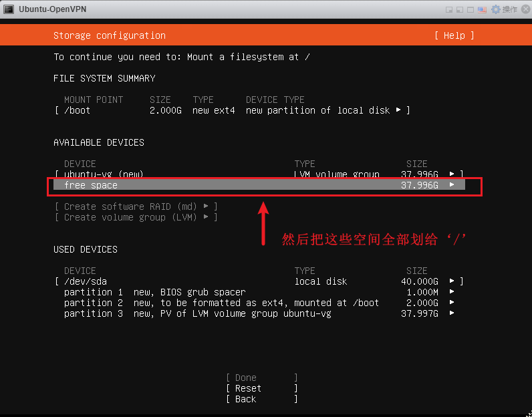
Task: Open the US flag keyboard layout icon
Action: coord(482,9)
